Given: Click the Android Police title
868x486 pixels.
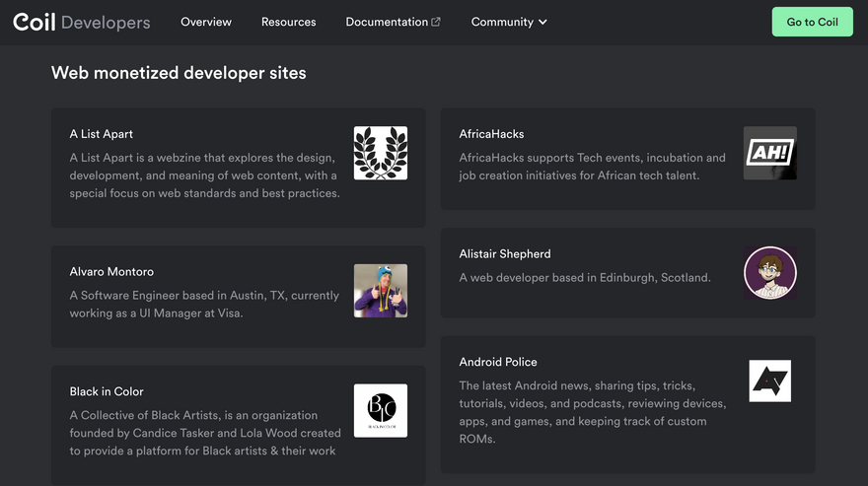Looking at the screenshot, I should [498, 362].
